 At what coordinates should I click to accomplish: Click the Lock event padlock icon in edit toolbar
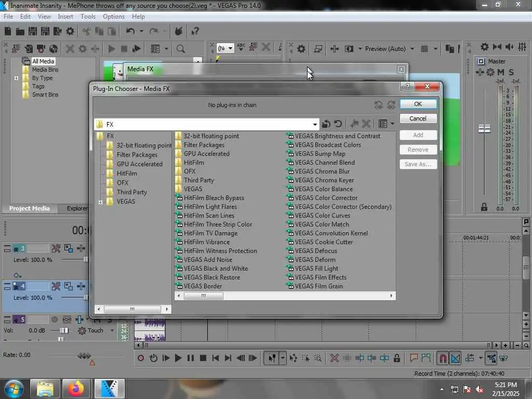click(x=396, y=358)
